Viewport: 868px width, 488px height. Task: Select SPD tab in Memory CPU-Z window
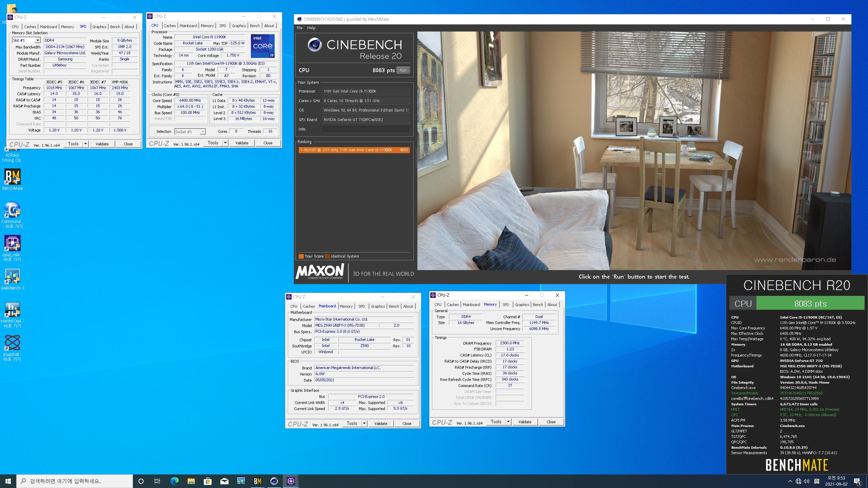tap(506, 305)
